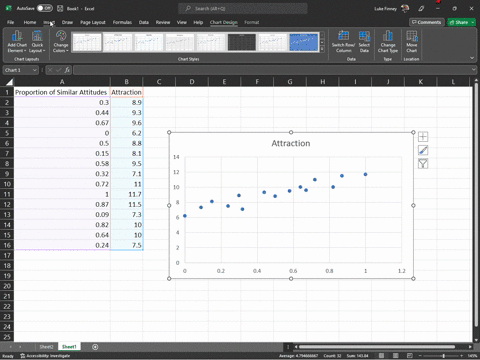Screen dimensions: 480x360
Task: Click the Select All corner triangle
Action: [9, 82]
